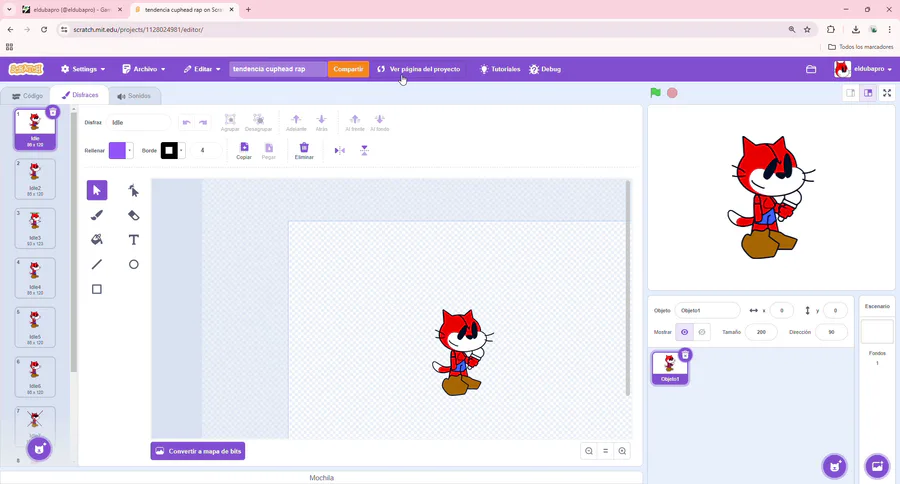
Task: Select the Line tool
Action: [x=97, y=264]
